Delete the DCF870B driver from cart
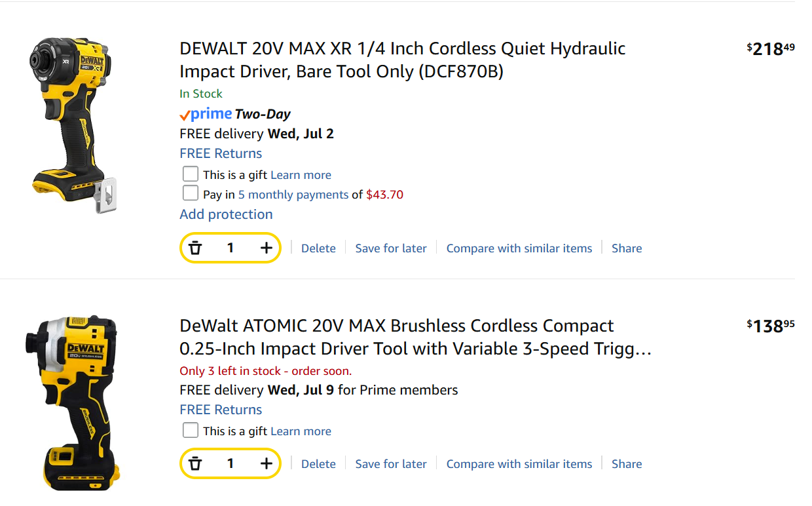This screenshot has width=812, height=506. (x=318, y=248)
